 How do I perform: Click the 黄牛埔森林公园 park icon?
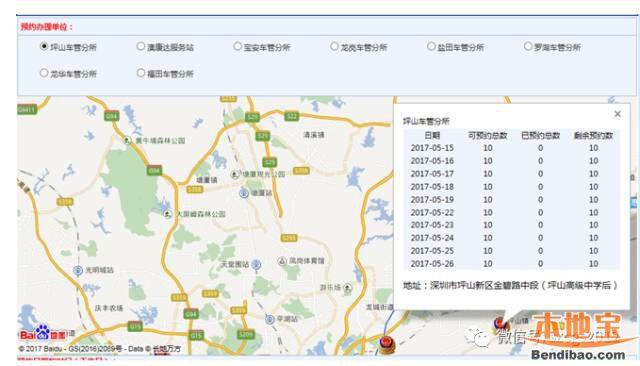point(127,140)
